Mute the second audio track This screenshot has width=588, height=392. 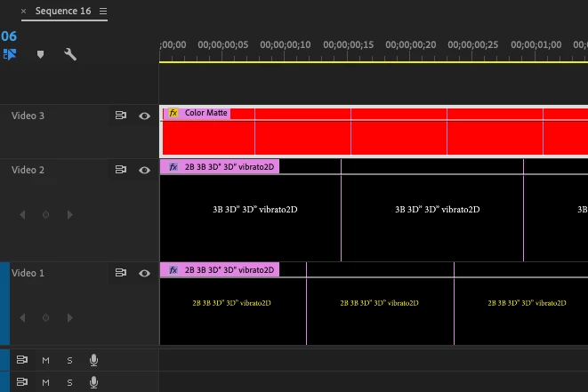tap(45, 382)
